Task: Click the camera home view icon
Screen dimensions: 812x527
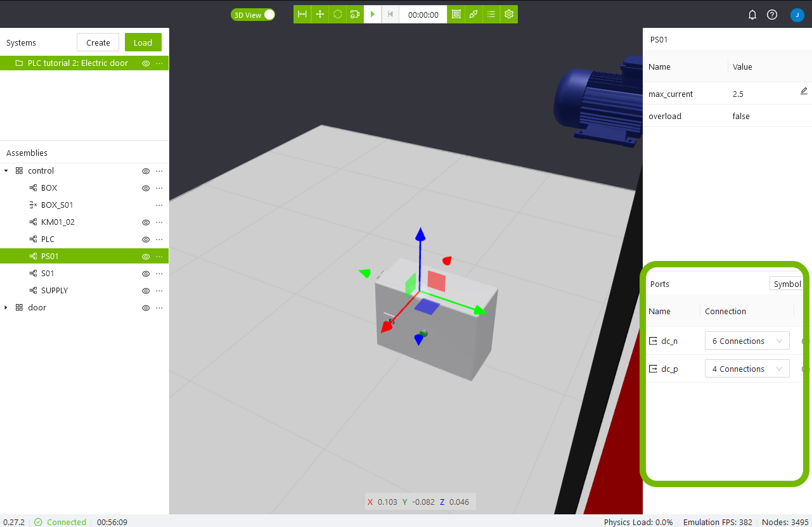Action: click(x=355, y=15)
